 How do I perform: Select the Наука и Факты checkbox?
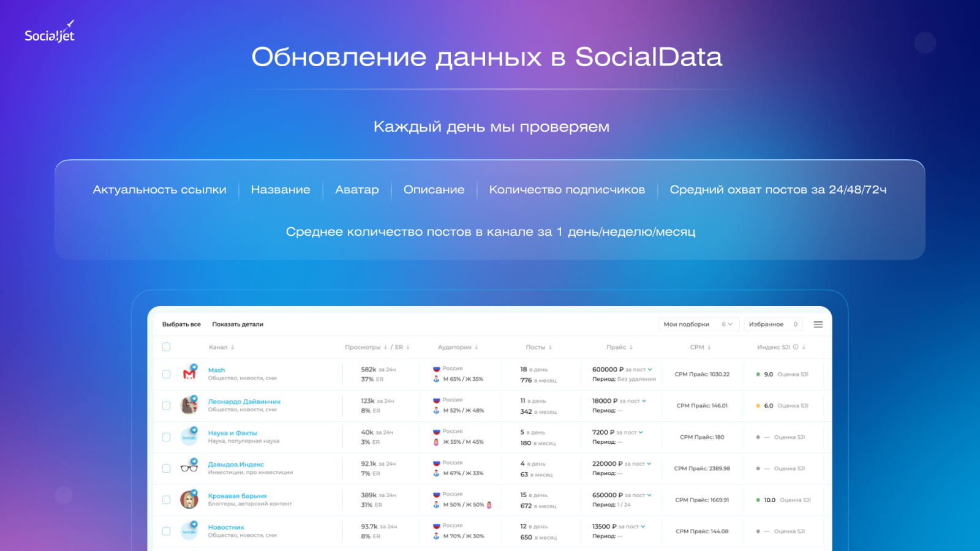pos(166,437)
